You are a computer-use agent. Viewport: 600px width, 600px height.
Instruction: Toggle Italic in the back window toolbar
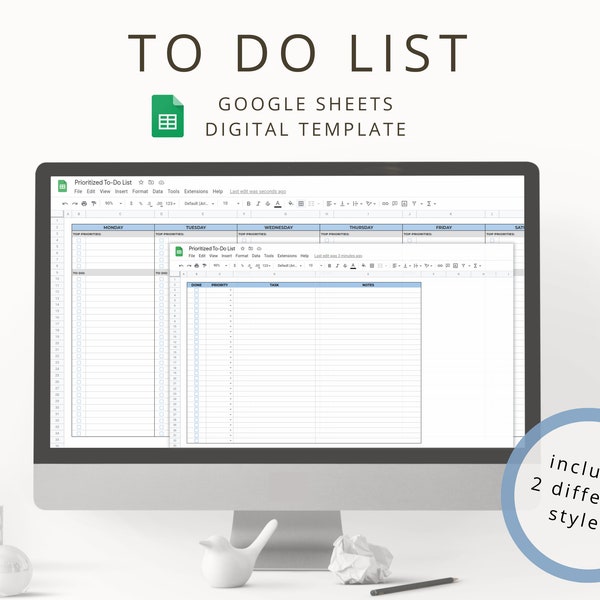[x=258, y=204]
